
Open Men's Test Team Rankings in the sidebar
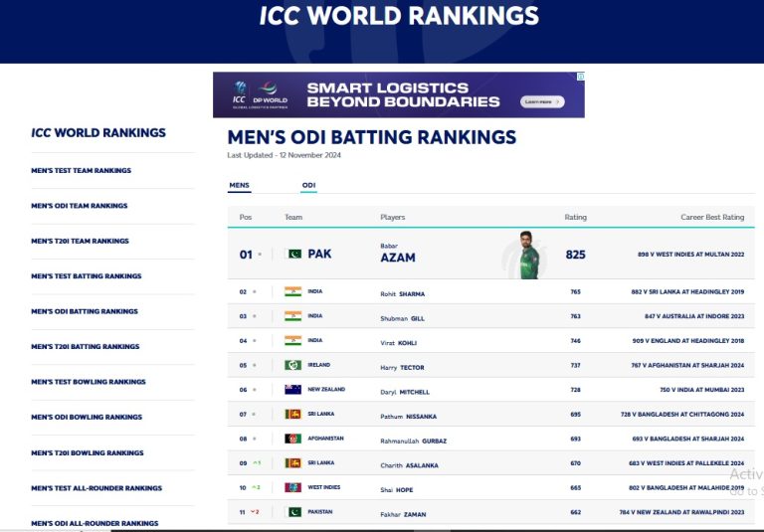[x=82, y=170]
